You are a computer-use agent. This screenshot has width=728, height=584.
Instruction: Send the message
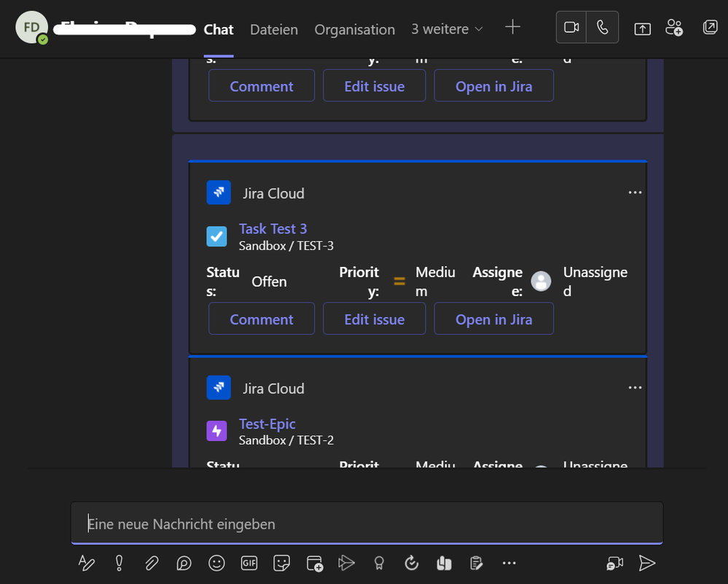(x=647, y=563)
